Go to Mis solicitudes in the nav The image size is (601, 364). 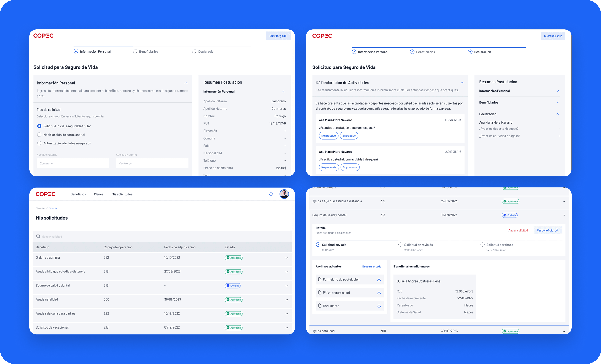pos(122,194)
